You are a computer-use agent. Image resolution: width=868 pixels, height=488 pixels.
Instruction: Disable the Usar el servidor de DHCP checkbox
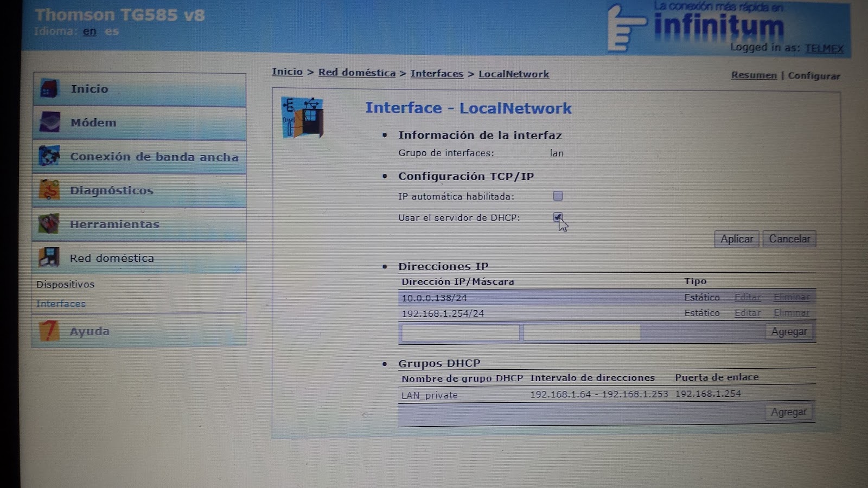pos(558,217)
